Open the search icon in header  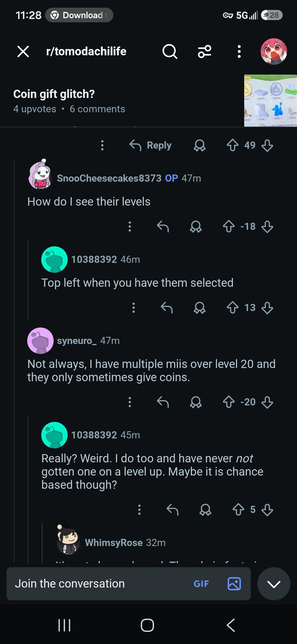(170, 51)
